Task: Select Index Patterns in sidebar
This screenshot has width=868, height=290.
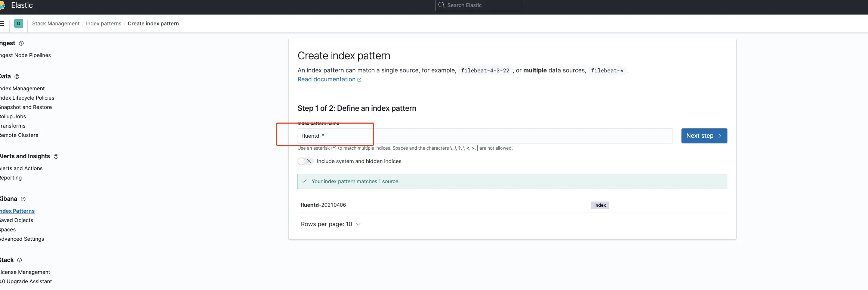Action: (17, 211)
